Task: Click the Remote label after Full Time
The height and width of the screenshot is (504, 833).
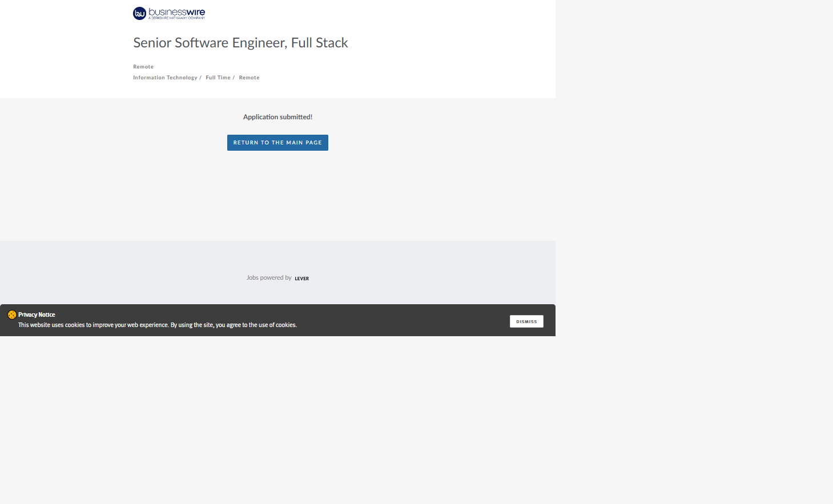Action: click(x=249, y=78)
